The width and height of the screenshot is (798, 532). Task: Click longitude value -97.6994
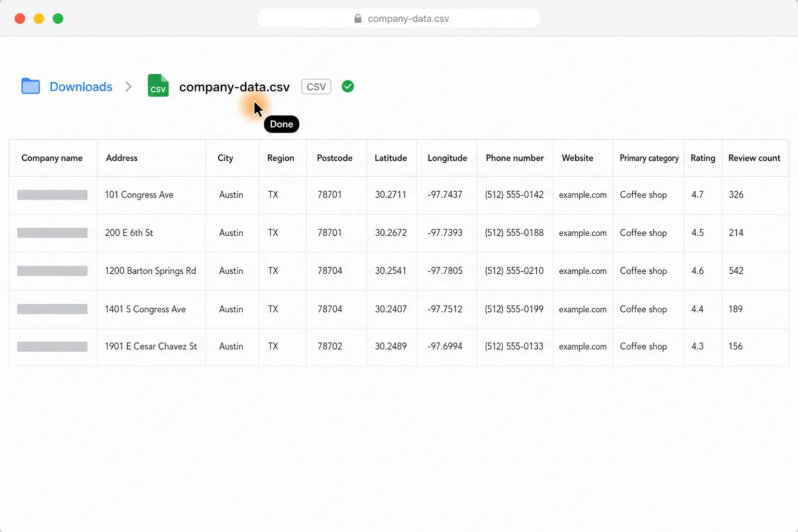[x=445, y=347]
